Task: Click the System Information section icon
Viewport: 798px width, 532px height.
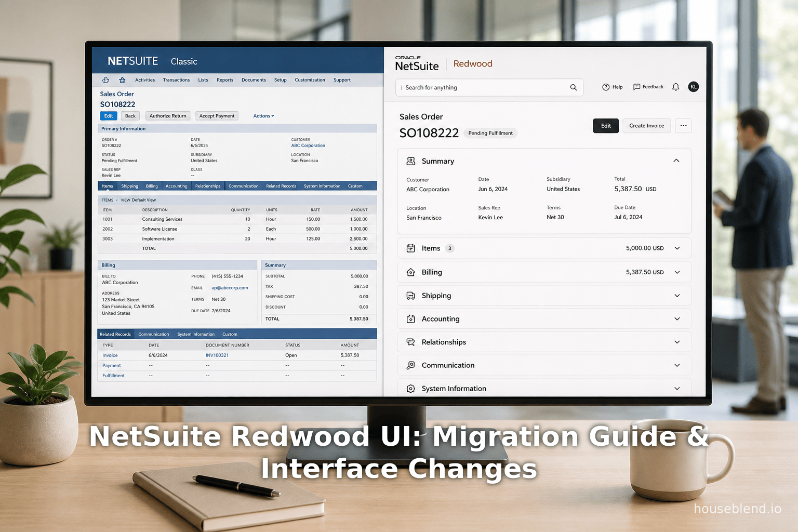Action: click(x=410, y=389)
